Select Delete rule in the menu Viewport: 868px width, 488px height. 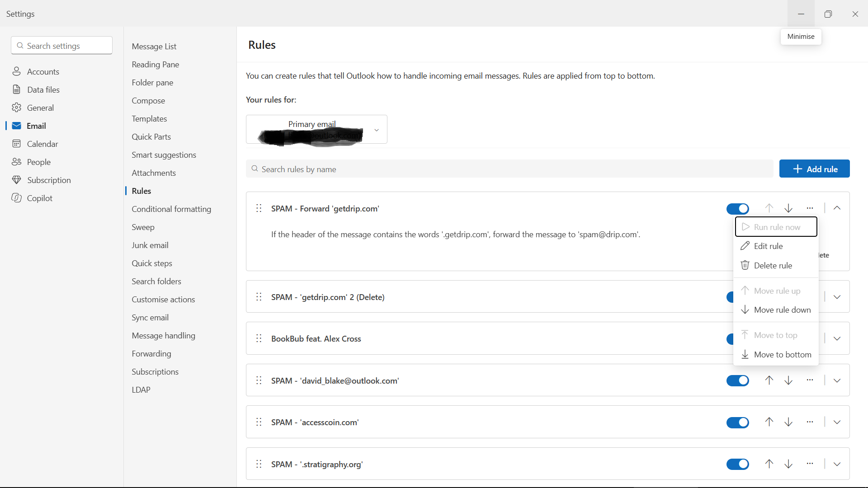[x=776, y=266]
